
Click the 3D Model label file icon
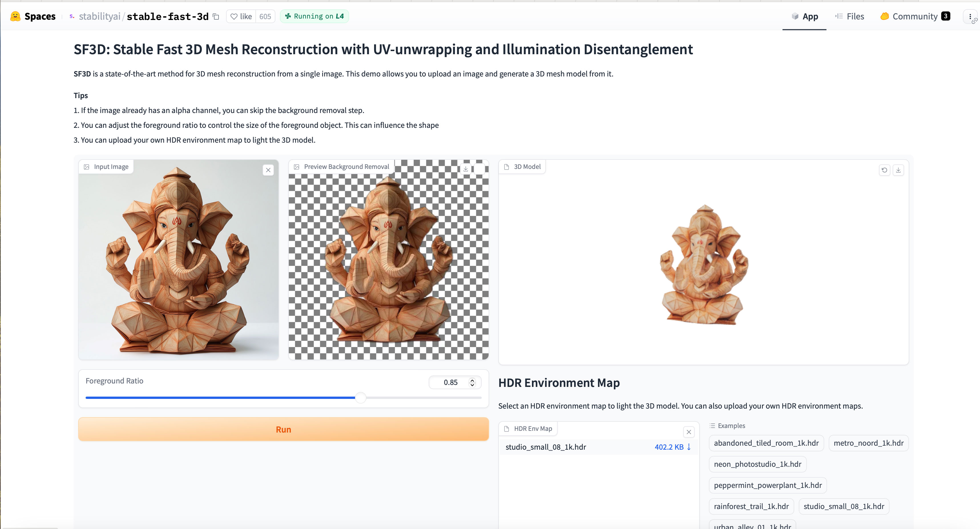506,167
